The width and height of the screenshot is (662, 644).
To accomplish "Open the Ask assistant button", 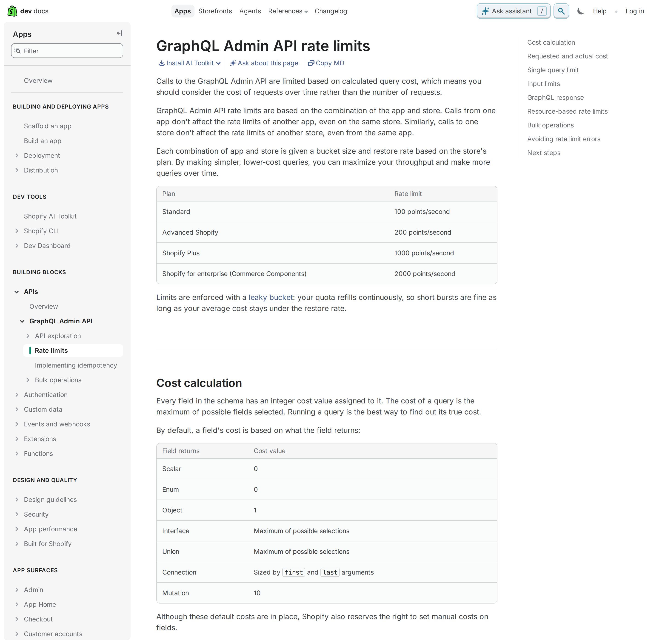I will (514, 11).
